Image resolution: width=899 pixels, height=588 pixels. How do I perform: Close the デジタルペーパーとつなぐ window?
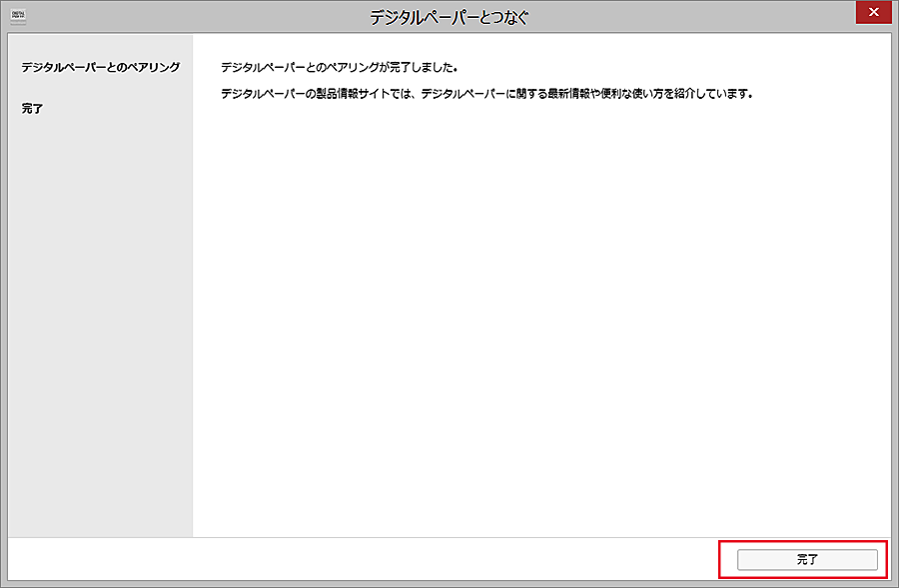pos(874,13)
